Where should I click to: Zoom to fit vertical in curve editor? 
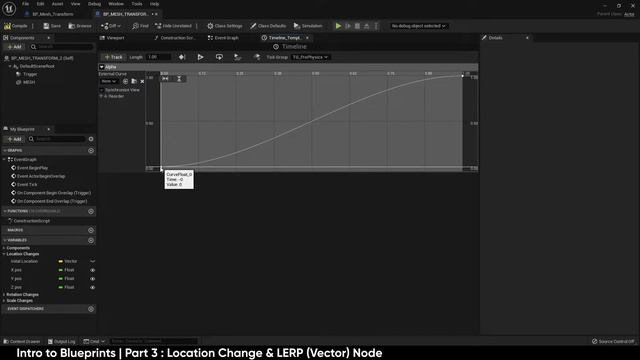179,79
